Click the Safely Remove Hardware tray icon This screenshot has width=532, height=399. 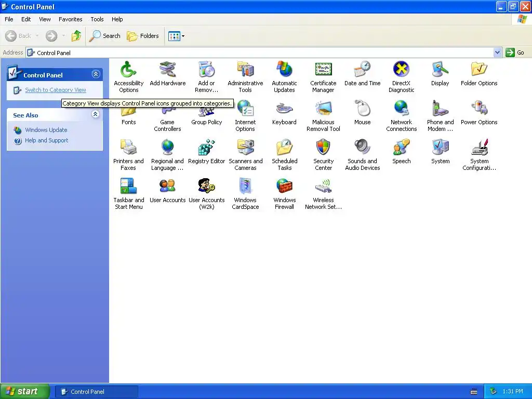tap(493, 392)
